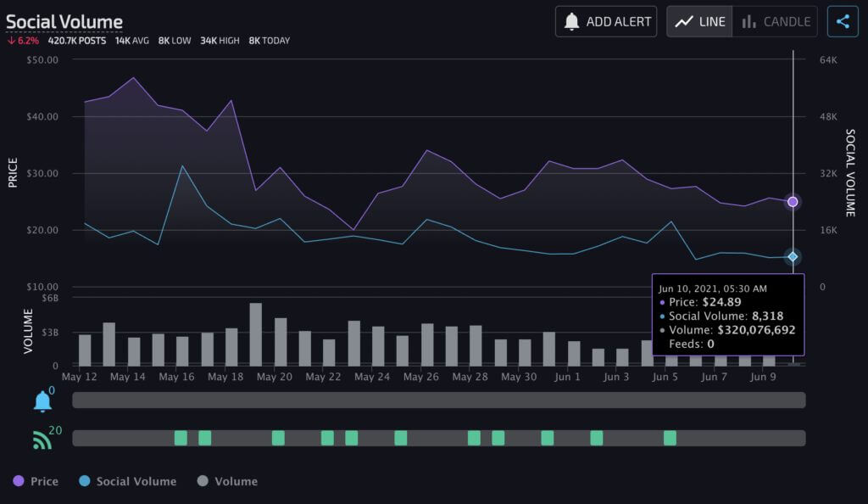Toggle the Price series in the legend
Image resolution: width=868 pixels, height=504 pixels.
pyautogui.click(x=36, y=481)
